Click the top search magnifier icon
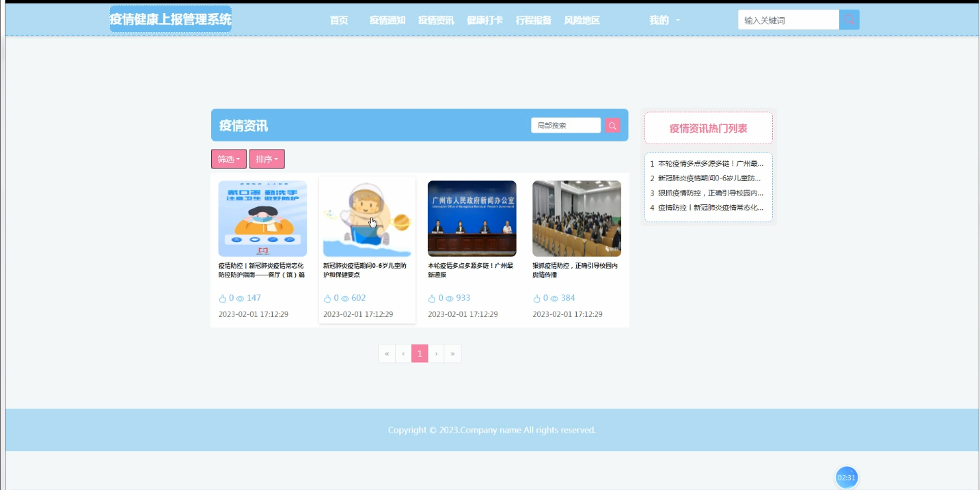Viewport: 980px width, 490px height. (x=849, y=19)
